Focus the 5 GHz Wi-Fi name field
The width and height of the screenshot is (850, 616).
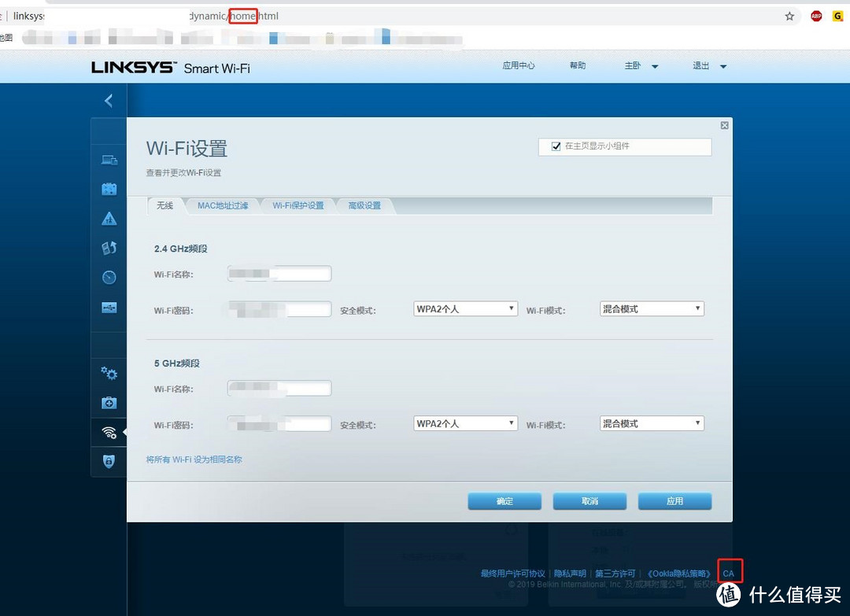pos(279,388)
